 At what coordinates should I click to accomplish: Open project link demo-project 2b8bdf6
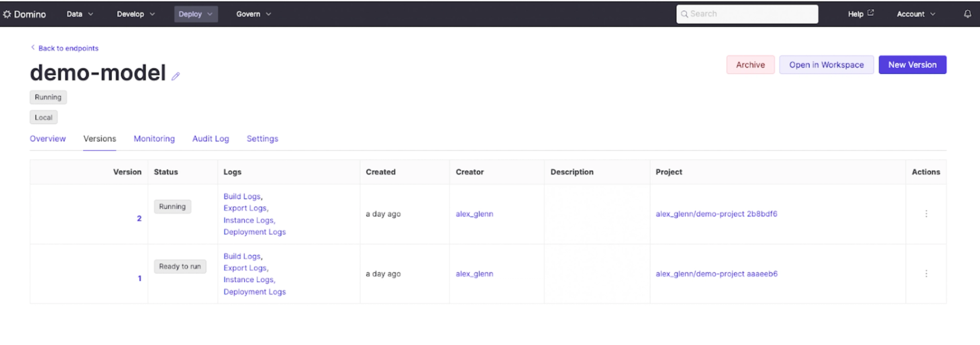[x=716, y=214]
